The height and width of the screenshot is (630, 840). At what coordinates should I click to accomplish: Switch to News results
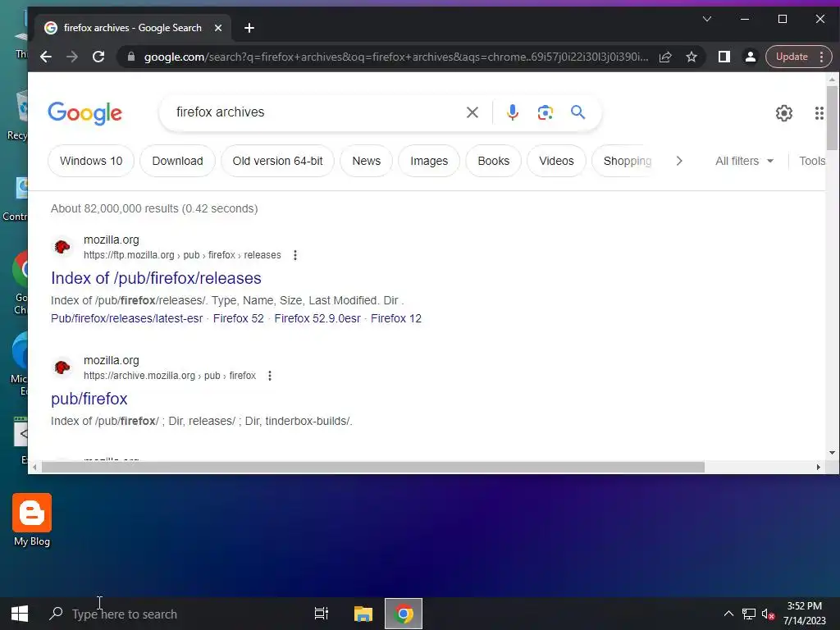point(367,161)
